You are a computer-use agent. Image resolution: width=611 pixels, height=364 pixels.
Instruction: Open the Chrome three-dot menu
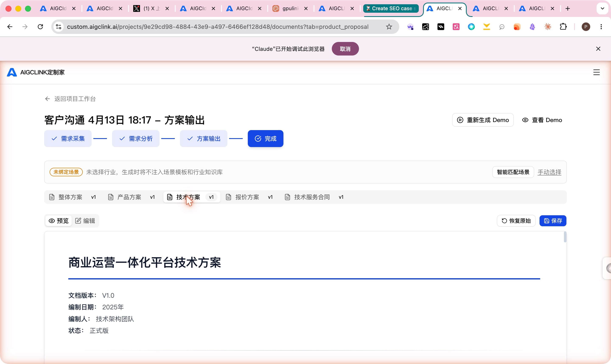point(601,27)
